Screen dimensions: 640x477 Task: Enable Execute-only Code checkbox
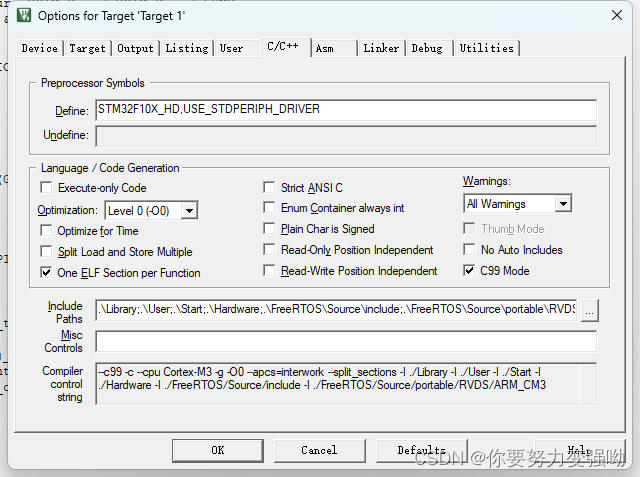click(47, 188)
